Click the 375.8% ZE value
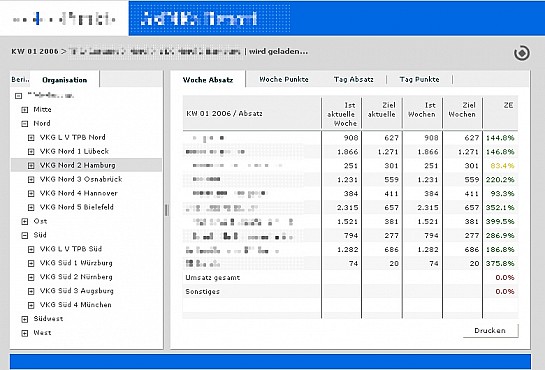The height and width of the screenshot is (370, 545). click(x=500, y=263)
